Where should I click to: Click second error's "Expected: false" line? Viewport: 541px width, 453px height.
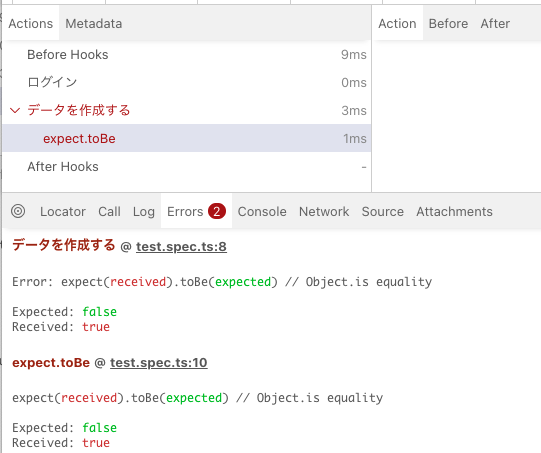(x=65, y=428)
